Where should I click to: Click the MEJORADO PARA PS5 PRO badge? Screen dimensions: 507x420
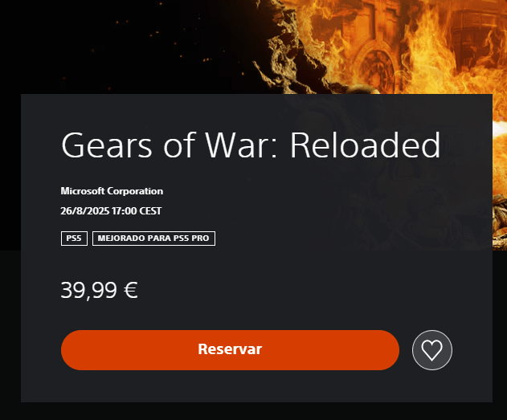[x=153, y=239]
